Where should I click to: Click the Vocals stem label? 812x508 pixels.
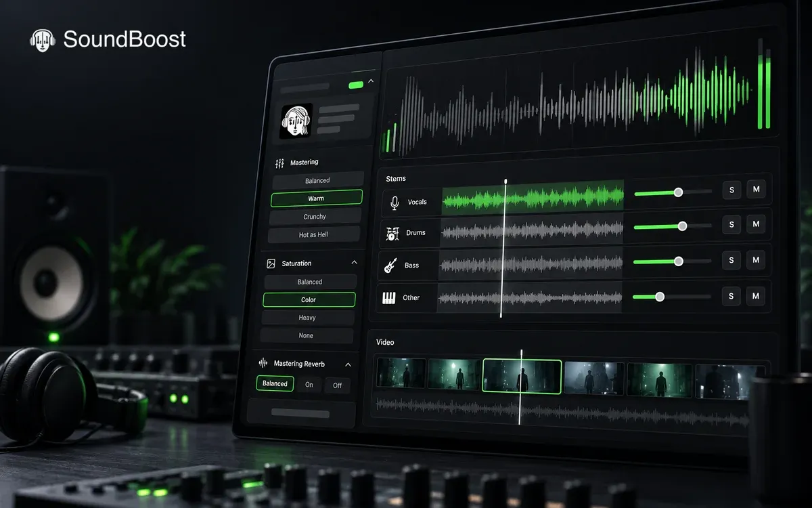418,202
